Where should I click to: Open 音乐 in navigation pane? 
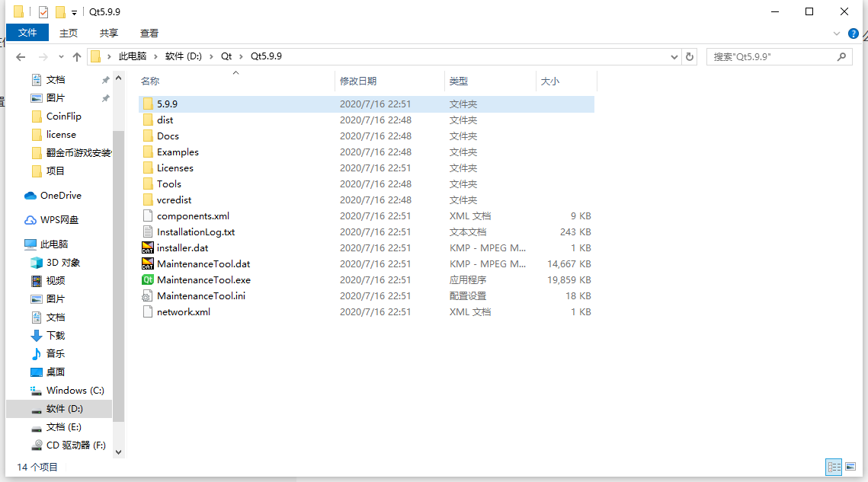(56, 353)
